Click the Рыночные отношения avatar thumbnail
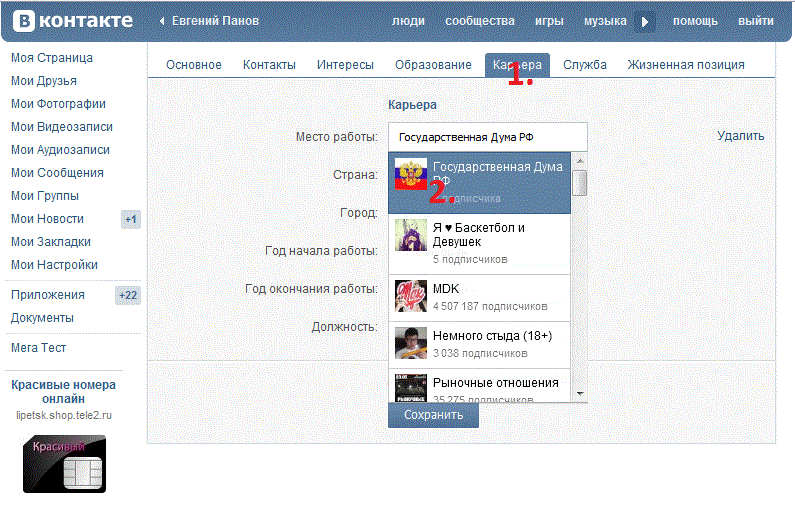The height and width of the screenshot is (507, 795). pyautogui.click(x=411, y=388)
